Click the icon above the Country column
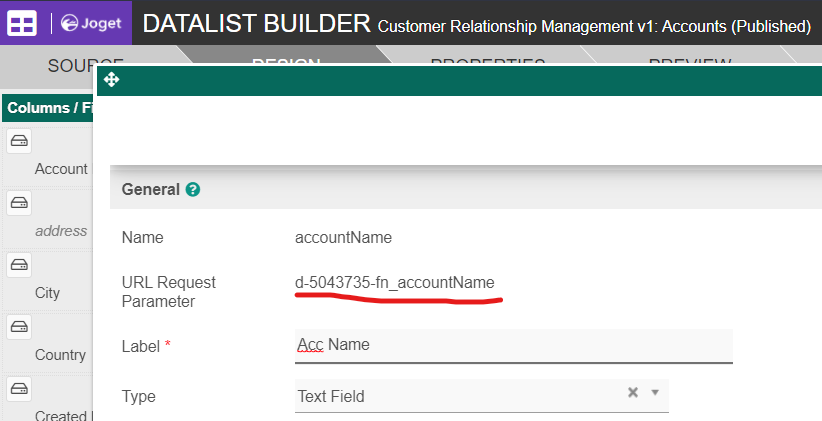 [x=19, y=327]
